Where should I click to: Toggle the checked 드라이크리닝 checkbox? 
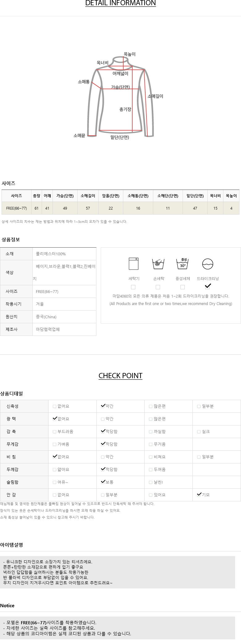click(x=208, y=286)
